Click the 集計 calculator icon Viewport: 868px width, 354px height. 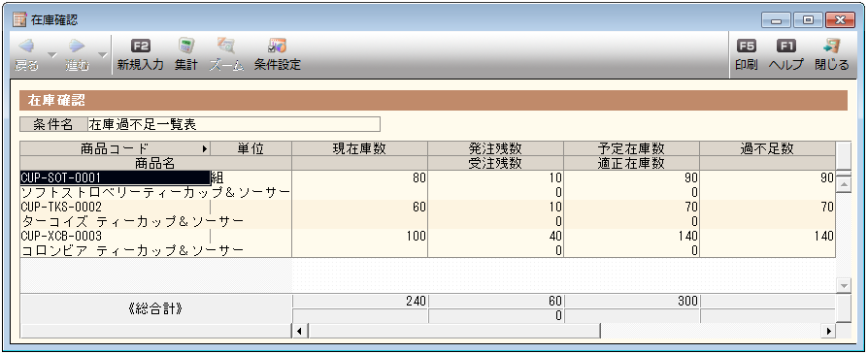pyautogui.click(x=186, y=46)
